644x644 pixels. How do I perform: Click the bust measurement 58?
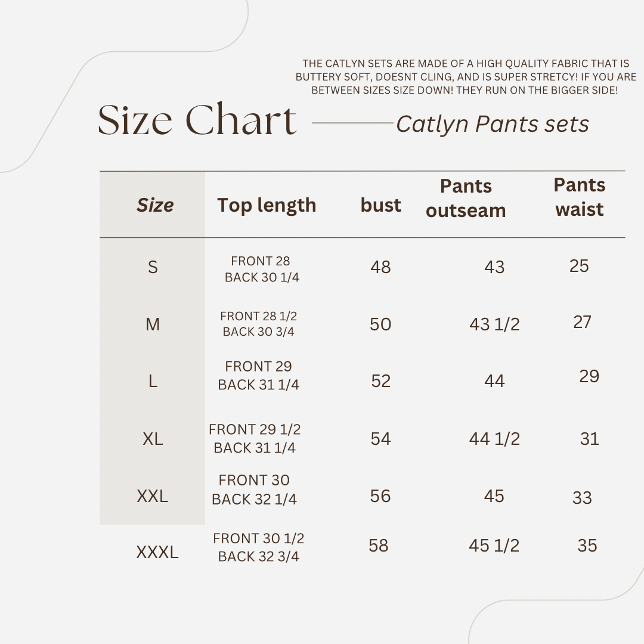(378, 546)
